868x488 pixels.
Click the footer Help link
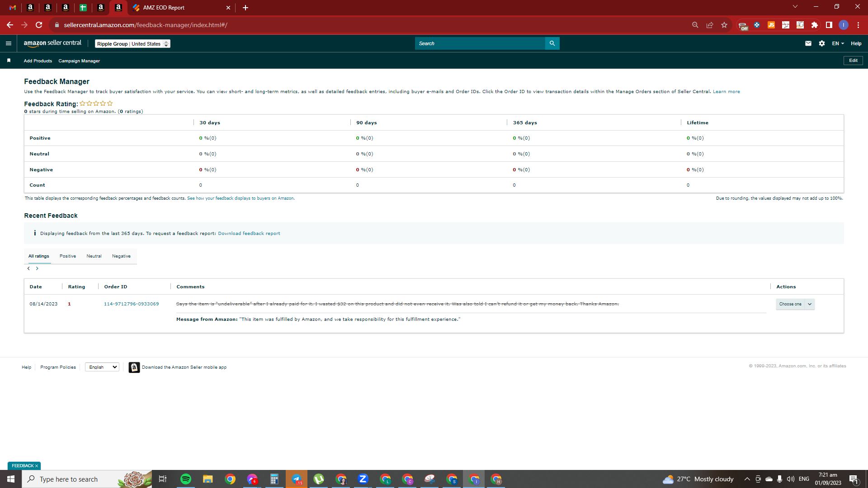(27, 367)
